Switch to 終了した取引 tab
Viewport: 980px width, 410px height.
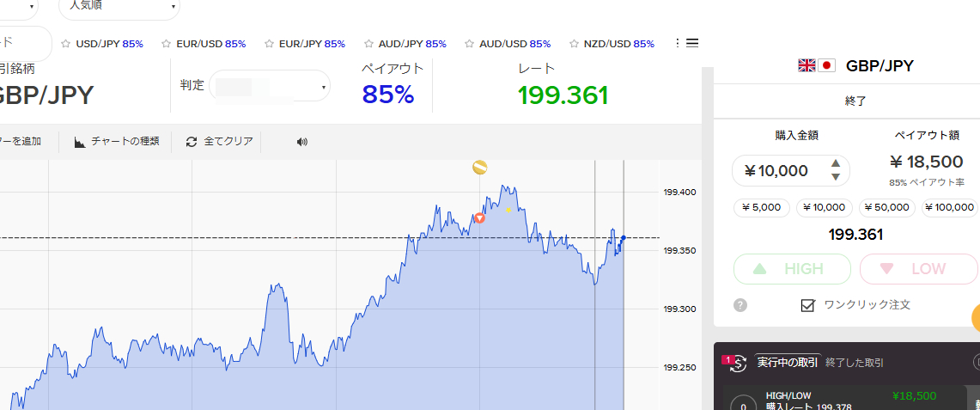(854, 363)
